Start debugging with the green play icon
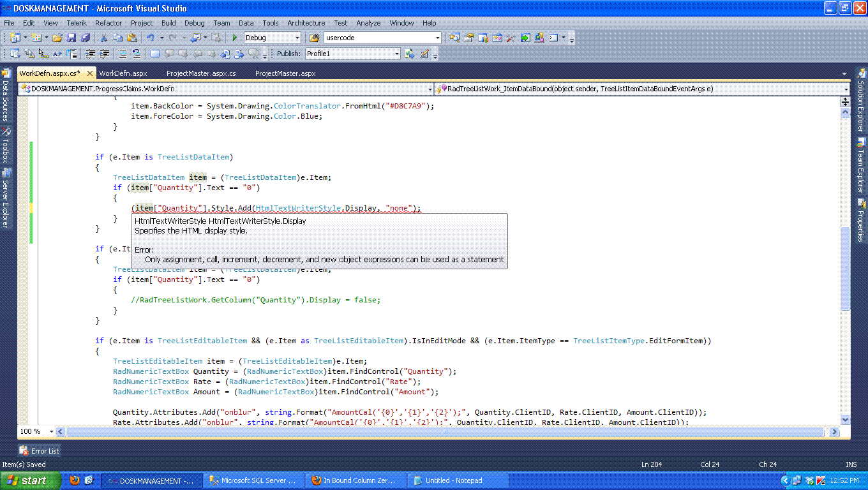 click(x=235, y=38)
